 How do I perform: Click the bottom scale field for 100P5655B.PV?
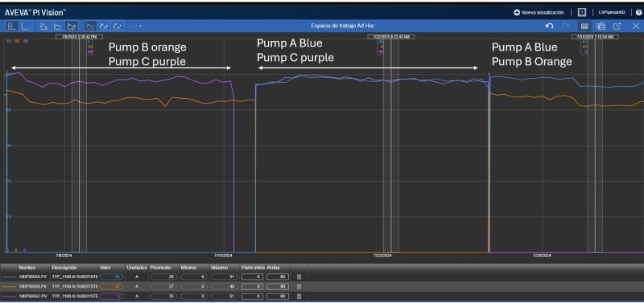coord(253,287)
